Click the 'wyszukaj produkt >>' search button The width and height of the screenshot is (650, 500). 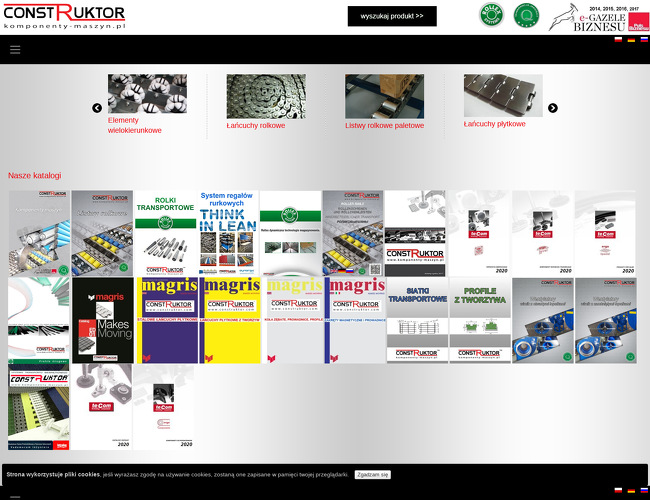392,16
